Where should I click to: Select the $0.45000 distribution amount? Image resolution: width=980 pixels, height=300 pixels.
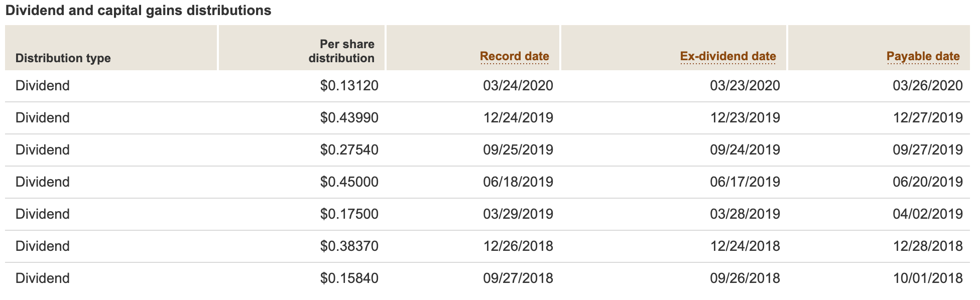(349, 182)
